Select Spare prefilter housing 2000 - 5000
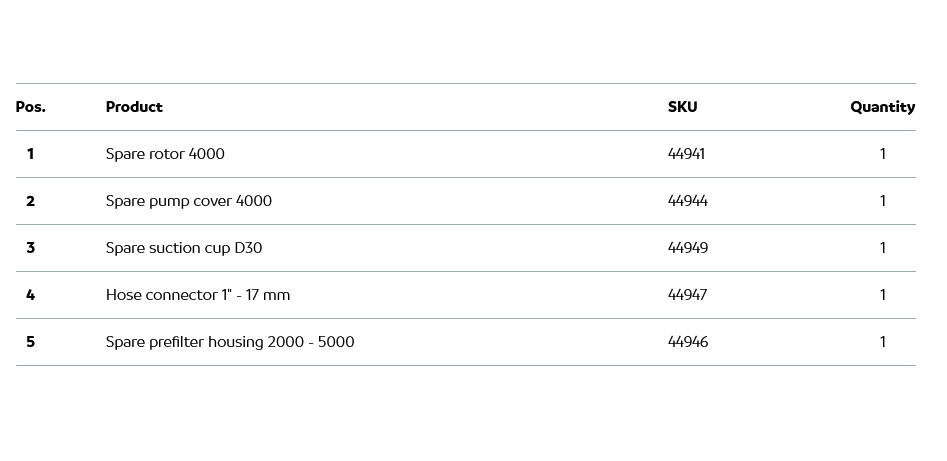The height and width of the screenshot is (461, 947). 229,342
